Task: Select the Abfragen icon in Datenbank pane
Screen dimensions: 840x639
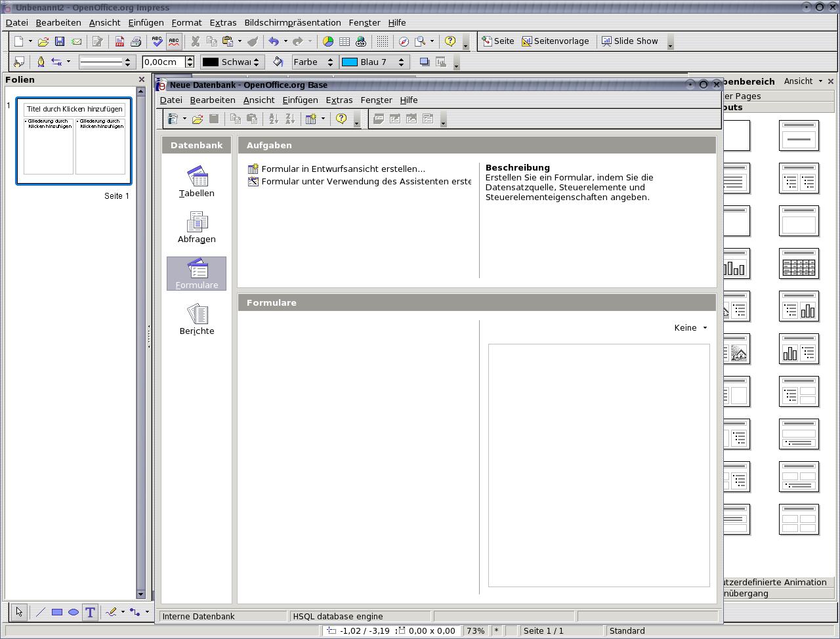Action: 197,228
